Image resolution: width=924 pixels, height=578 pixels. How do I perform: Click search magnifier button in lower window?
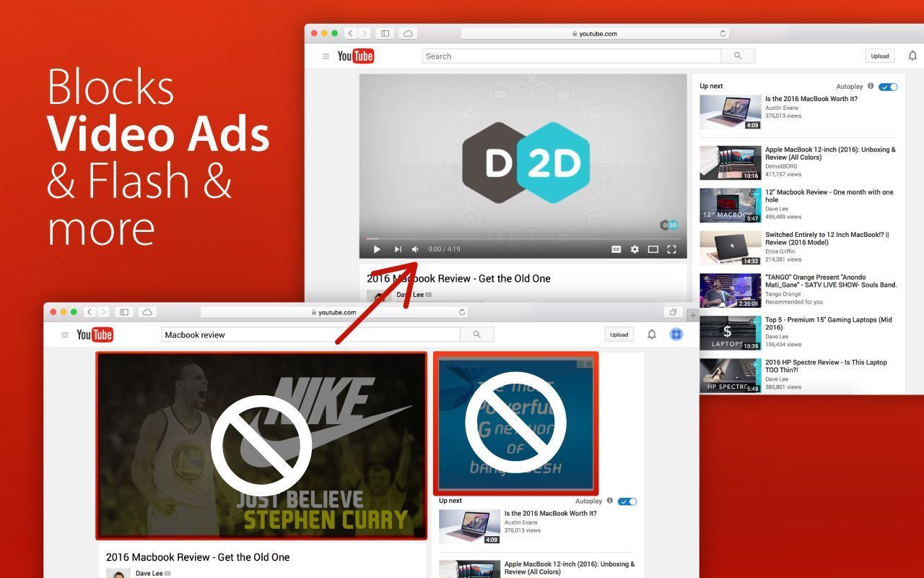click(x=477, y=335)
